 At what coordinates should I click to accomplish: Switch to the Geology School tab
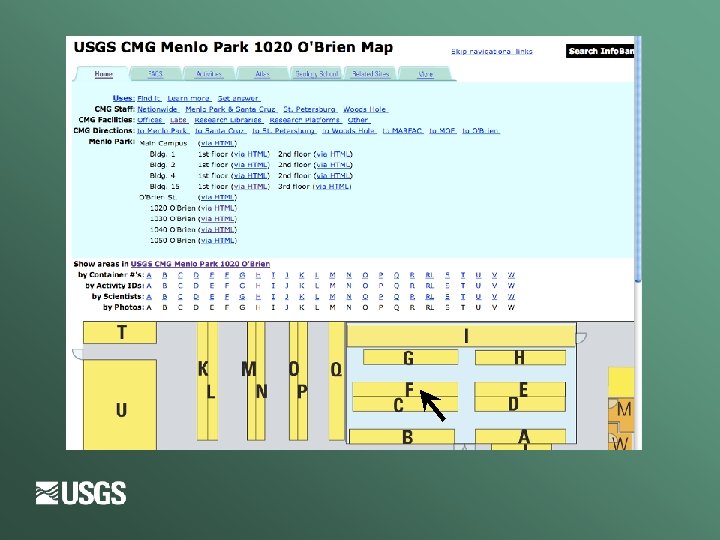click(317, 74)
